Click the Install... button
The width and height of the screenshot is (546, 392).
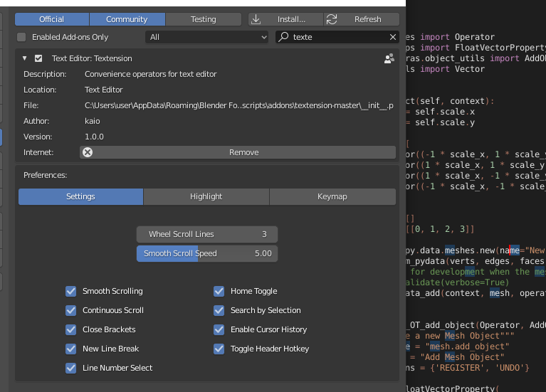(x=286, y=19)
